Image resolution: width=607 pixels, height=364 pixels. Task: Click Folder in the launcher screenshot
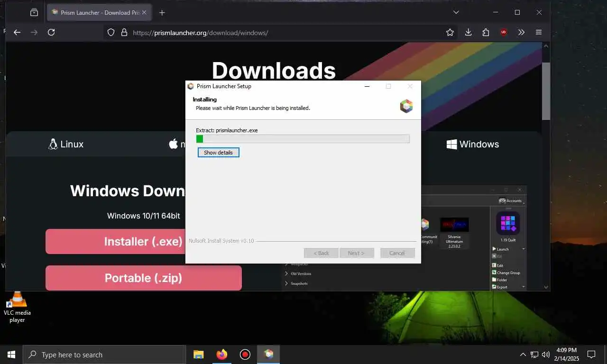pos(499,280)
